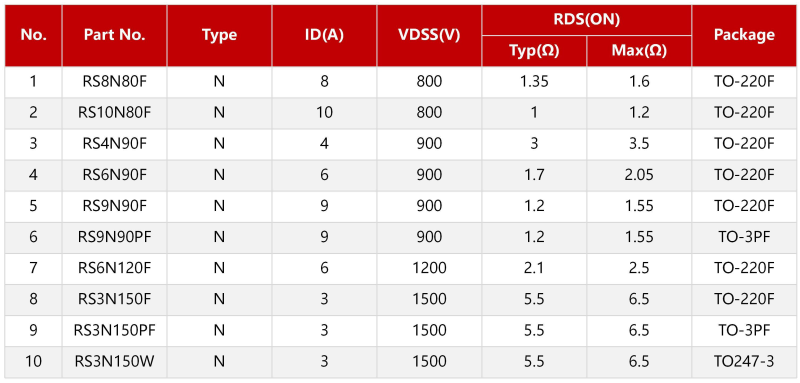The width and height of the screenshot is (800, 383).
Task: Click the RS3N150PF part number
Action: (x=114, y=330)
